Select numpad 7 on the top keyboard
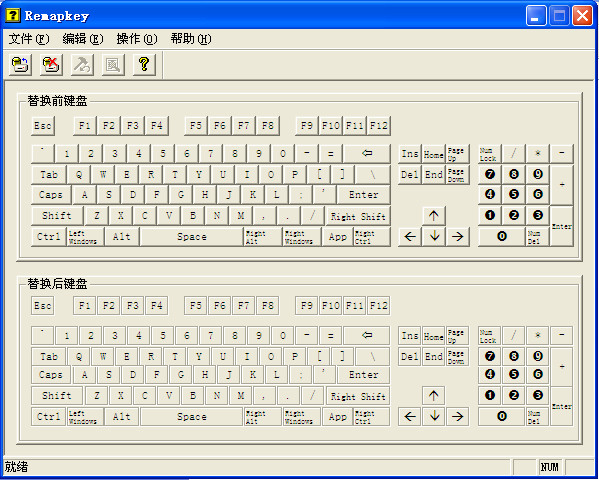Screen dimensions: 599x480 [489, 175]
